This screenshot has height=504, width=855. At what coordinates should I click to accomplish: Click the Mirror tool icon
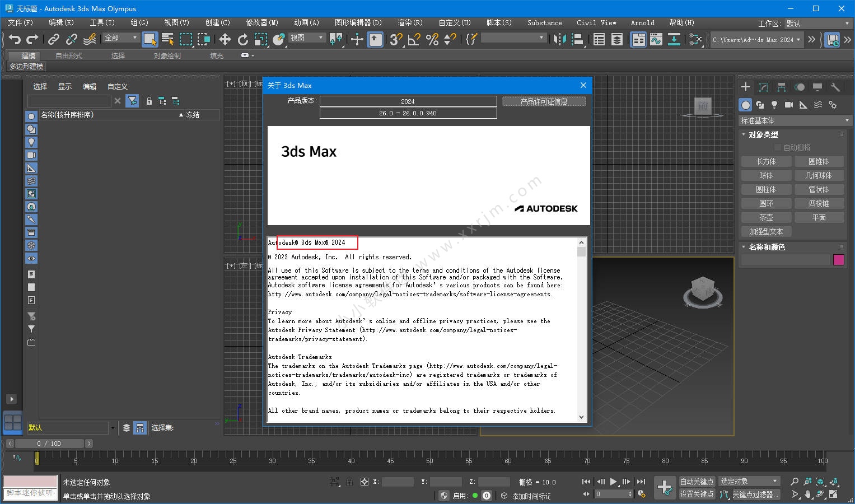559,39
